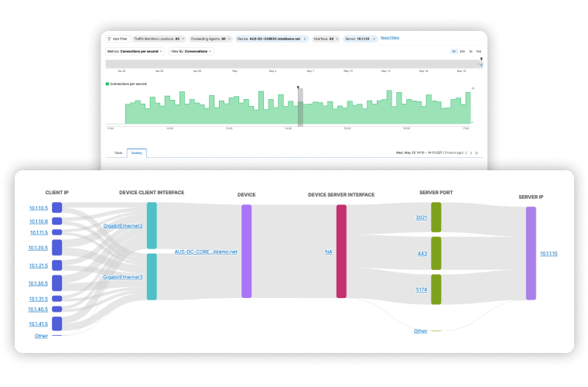Toggle Connections per second legend swatch
This screenshot has width=588, height=387.
pyautogui.click(x=108, y=84)
